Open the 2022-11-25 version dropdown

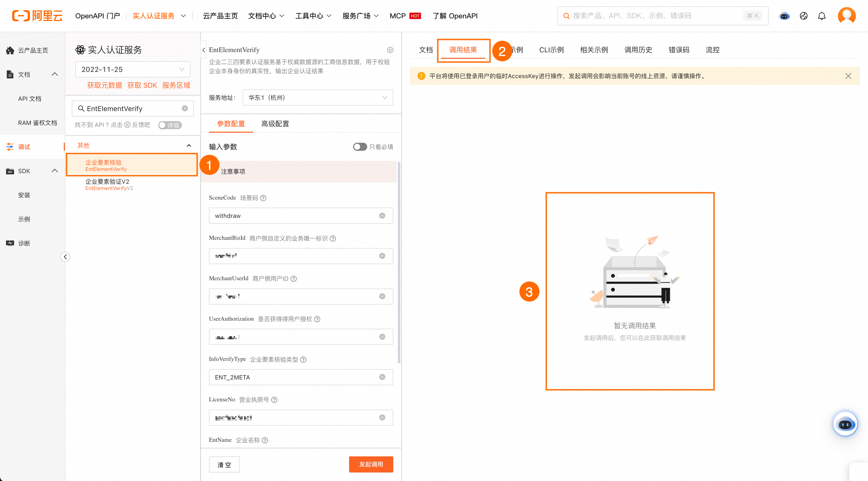pyautogui.click(x=132, y=69)
